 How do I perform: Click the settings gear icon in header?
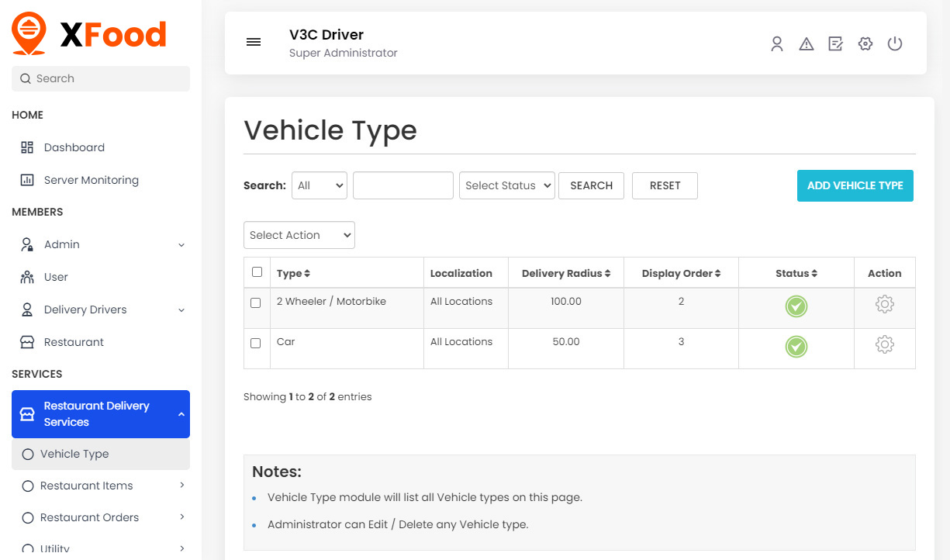(x=865, y=44)
